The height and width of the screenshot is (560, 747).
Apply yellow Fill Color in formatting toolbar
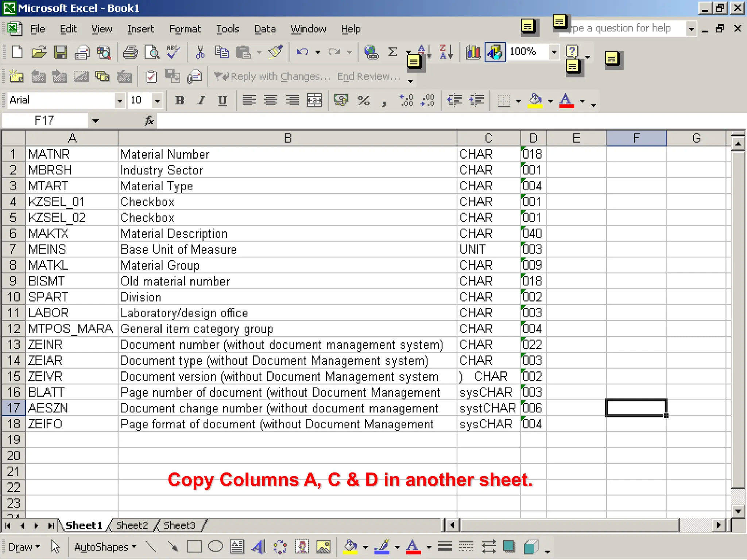coord(535,100)
